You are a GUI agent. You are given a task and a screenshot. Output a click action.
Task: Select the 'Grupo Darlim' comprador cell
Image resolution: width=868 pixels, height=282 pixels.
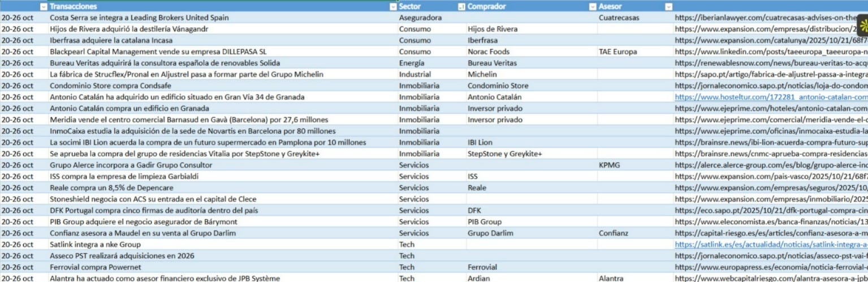pos(532,233)
